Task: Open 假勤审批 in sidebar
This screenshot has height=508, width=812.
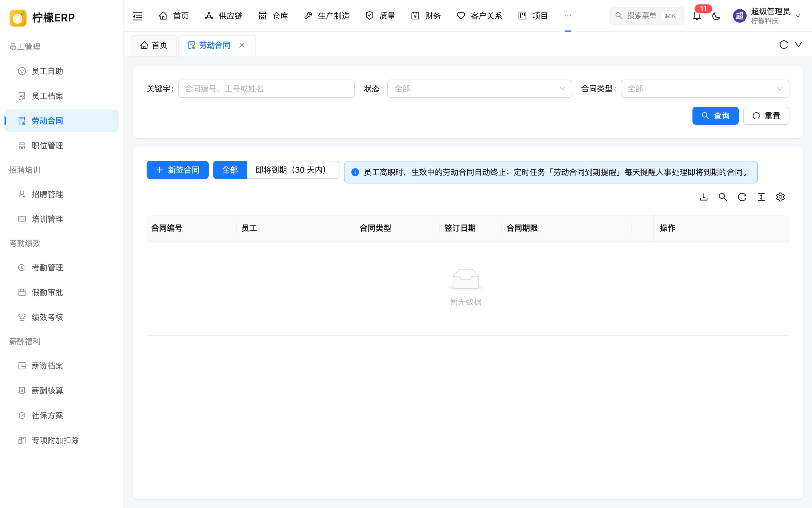Action: pos(62,292)
